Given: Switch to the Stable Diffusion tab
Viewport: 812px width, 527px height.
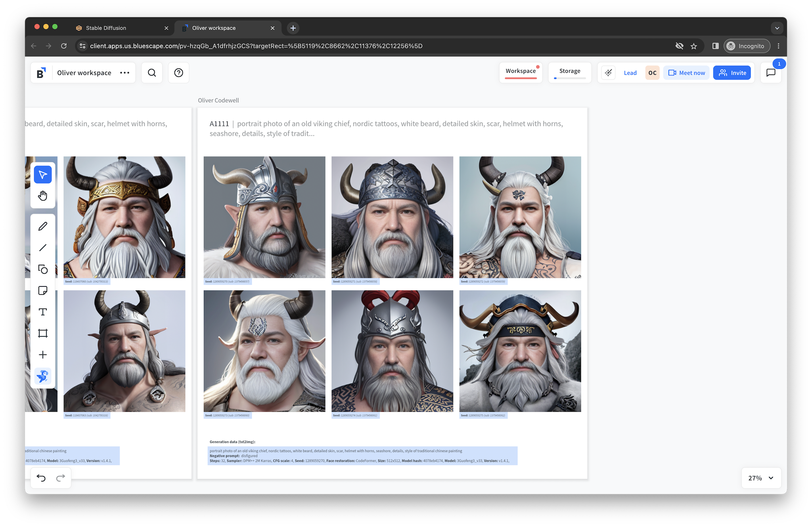Looking at the screenshot, I should 106,28.
